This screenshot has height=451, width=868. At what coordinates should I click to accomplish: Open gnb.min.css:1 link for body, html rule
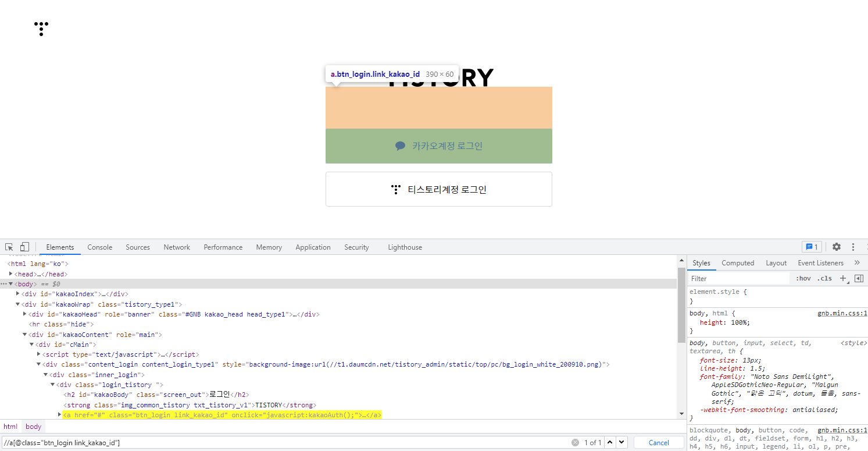pos(842,313)
